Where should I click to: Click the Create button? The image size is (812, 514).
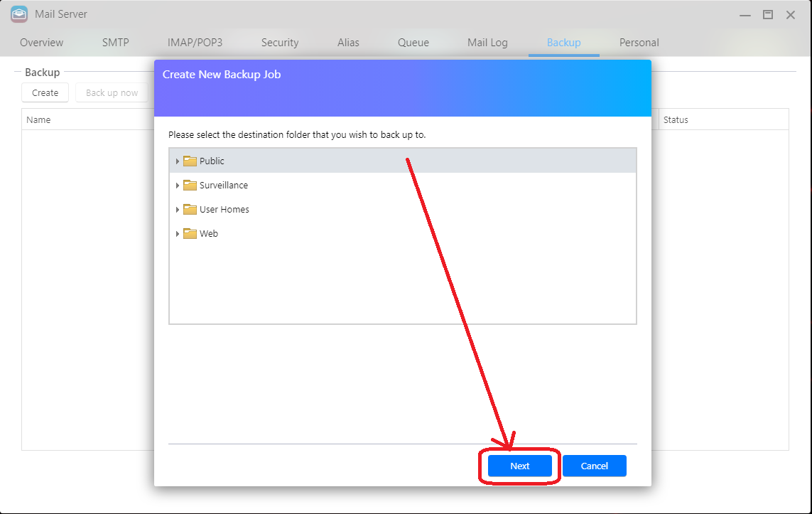[45, 92]
